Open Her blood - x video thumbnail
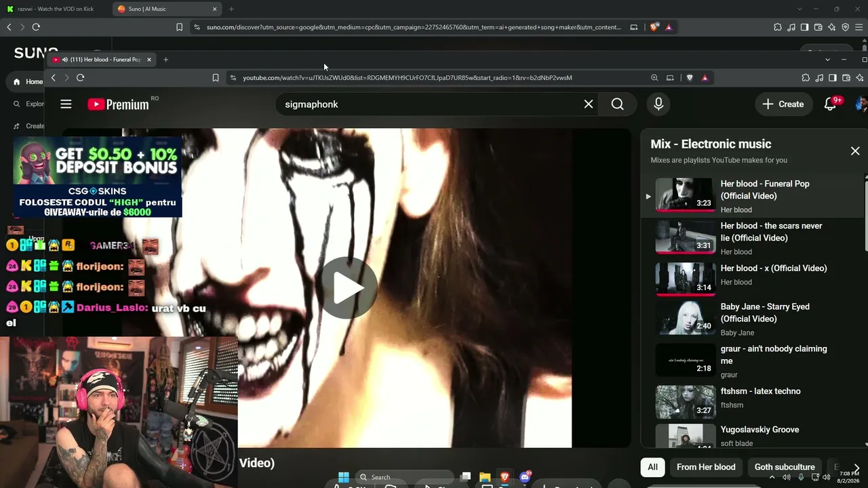 point(685,279)
